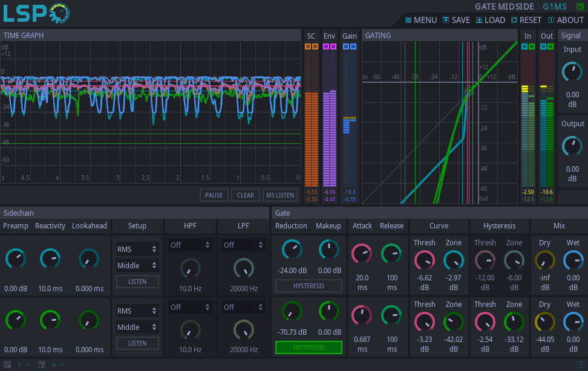Click the upper row Lookahead knob

click(90, 259)
